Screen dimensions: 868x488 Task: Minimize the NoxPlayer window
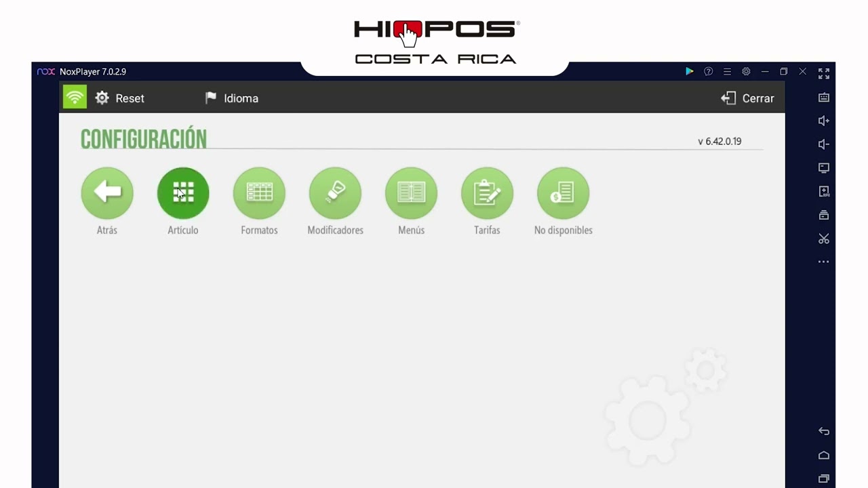765,71
